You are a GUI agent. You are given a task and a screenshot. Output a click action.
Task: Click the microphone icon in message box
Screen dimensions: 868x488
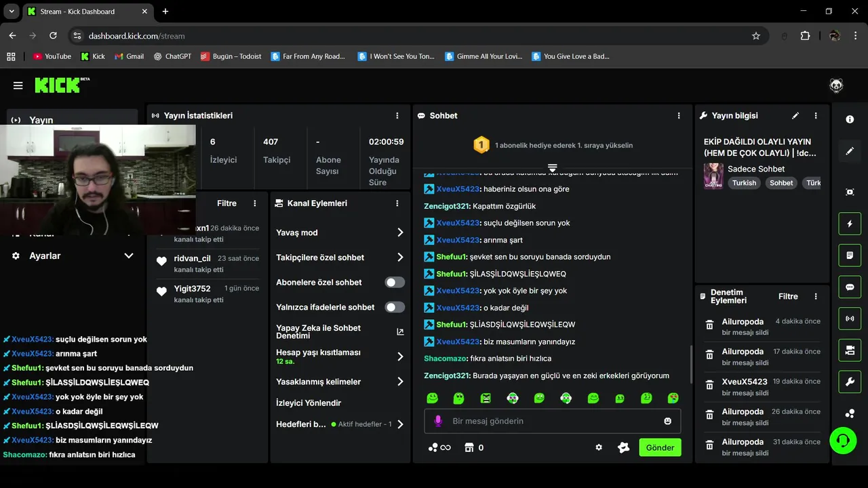[438, 421]
